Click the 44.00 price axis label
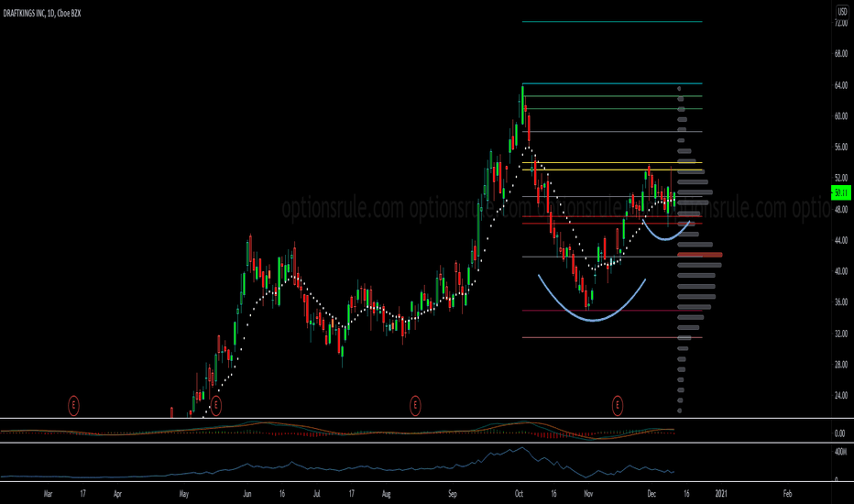The height and width of the screenshot is (504, 854). 841,240
